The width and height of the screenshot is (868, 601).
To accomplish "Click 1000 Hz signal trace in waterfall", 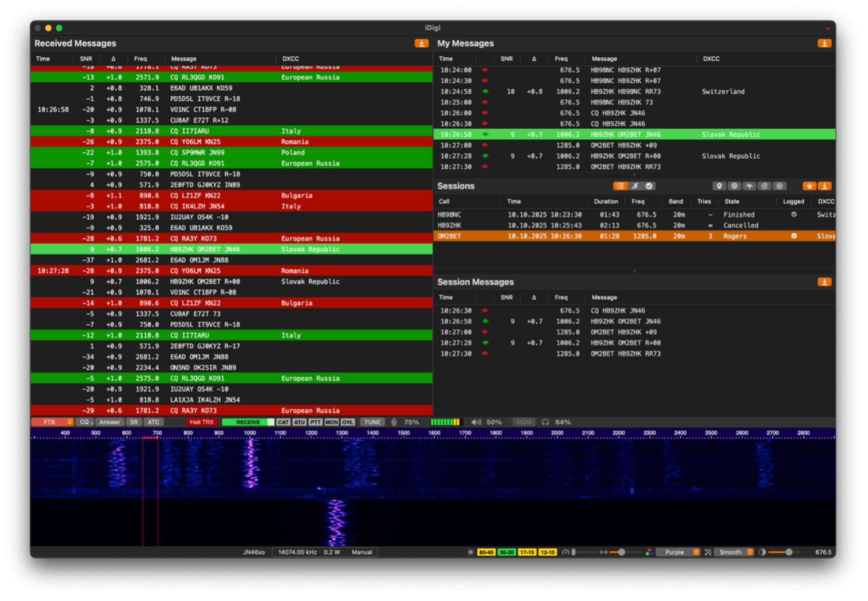I will [x=251, y=463].
